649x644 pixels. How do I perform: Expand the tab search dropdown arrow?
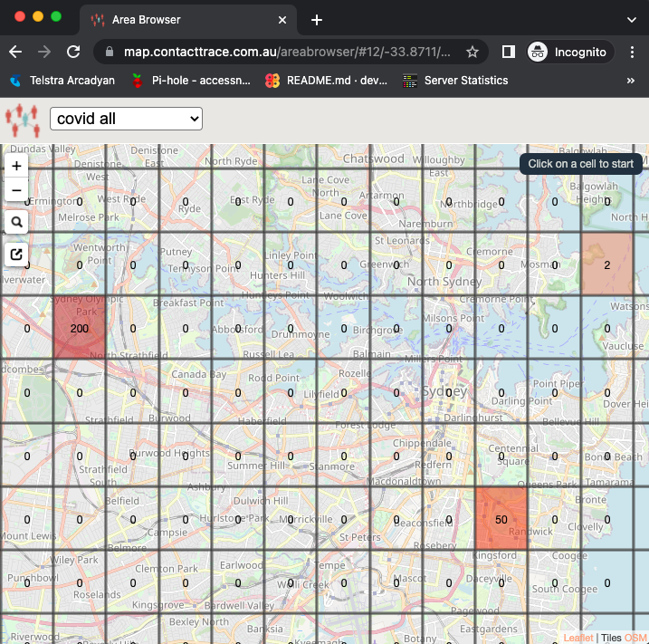632,20
